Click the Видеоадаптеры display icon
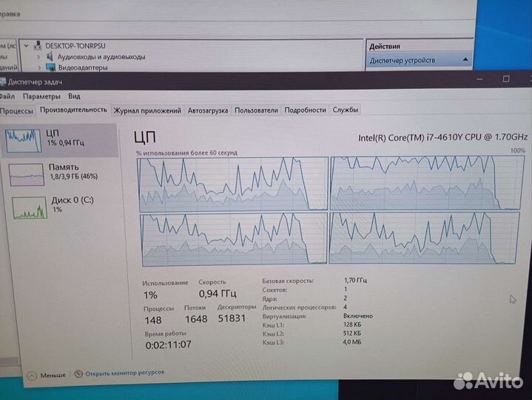Screen dimensions: 532x400 [x=50, y=67]
